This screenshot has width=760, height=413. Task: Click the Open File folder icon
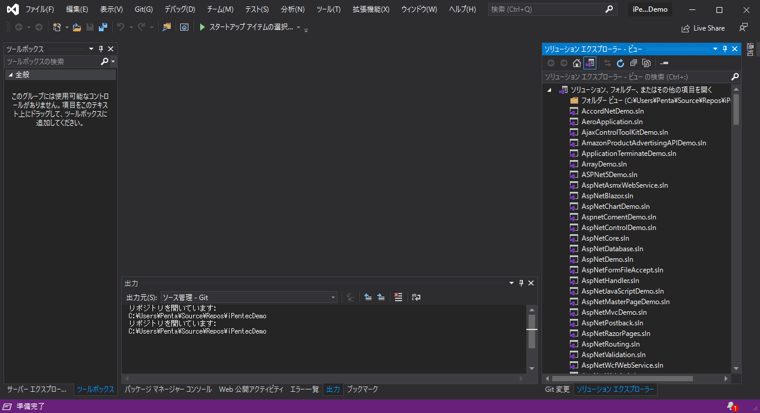(77, 28)
